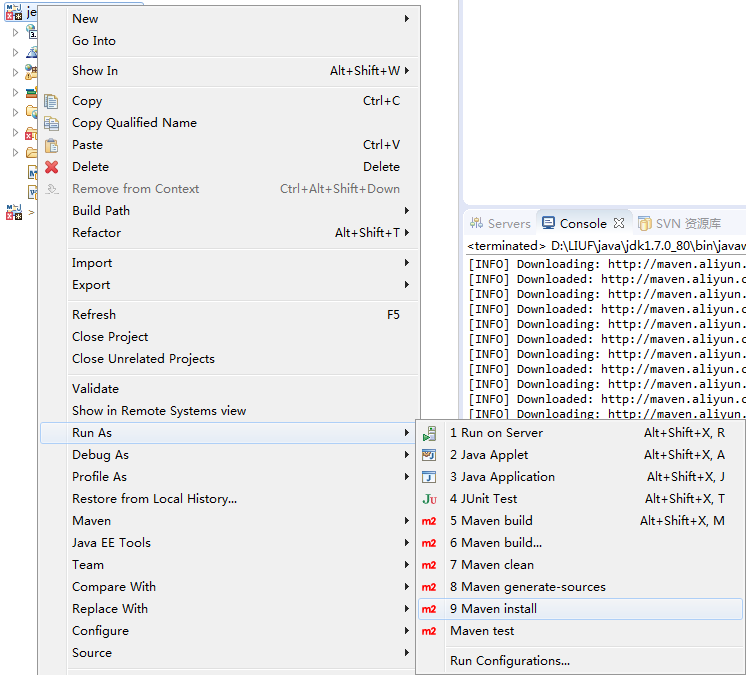Click the m2 icon beside Maven clean
The height and width of the screenshot is (675, 746).
tap(429, 565)
